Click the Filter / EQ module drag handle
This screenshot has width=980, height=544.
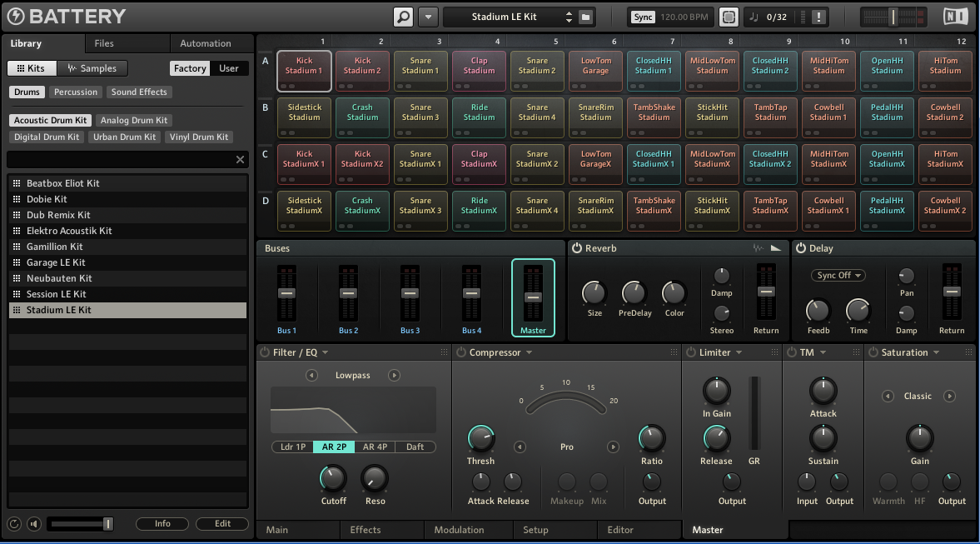445,352
